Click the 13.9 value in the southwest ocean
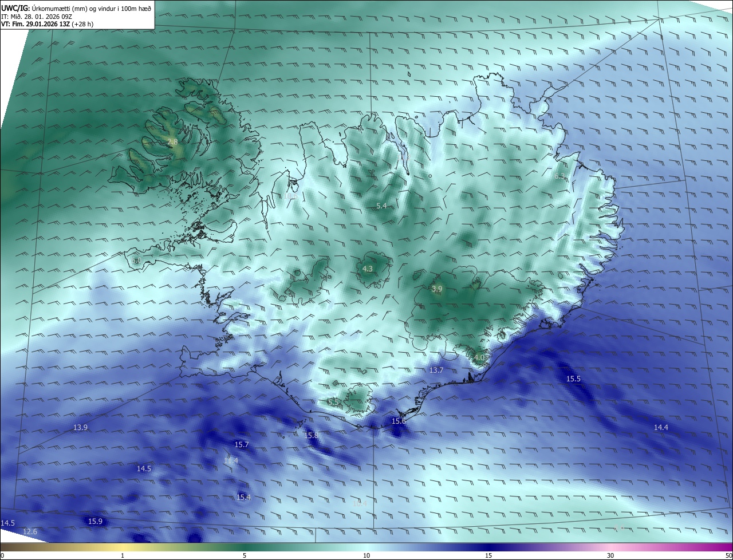Viewport: 733px width, 560px height. pyautogui.click(x=80, y=428)
